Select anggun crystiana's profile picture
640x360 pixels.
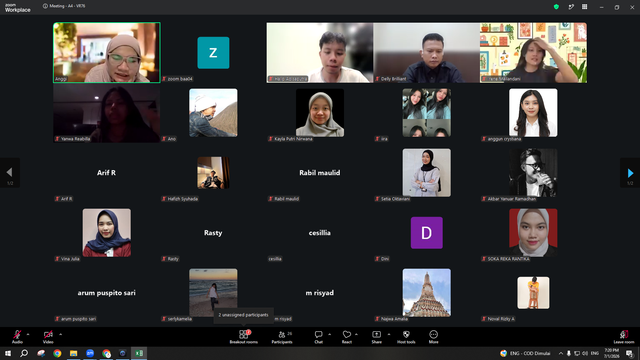(533, 113)
